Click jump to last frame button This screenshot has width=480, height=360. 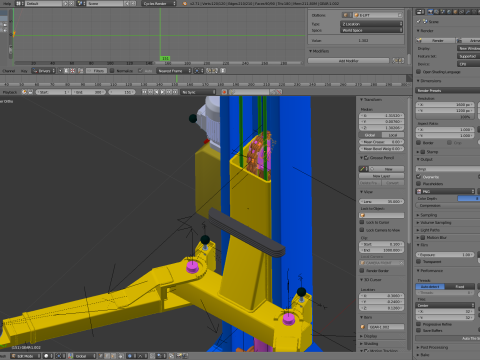175,92
